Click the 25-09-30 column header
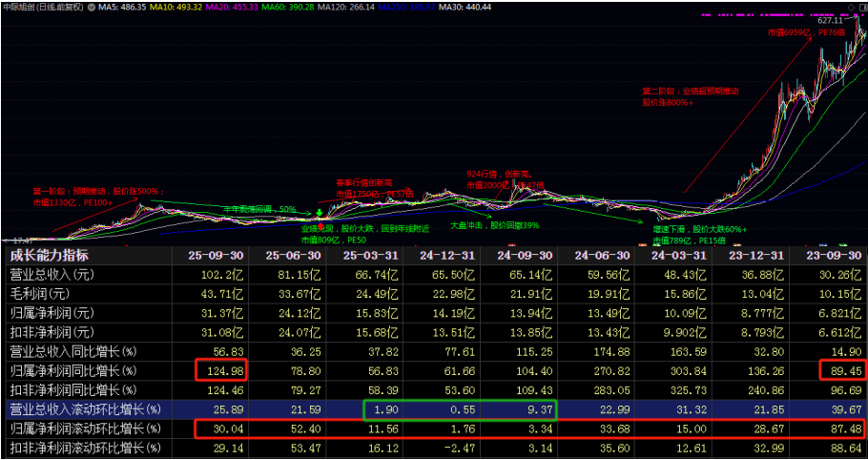Image resolution: width=868 pixels, height=460 pixels. click(x=215, y=255)
